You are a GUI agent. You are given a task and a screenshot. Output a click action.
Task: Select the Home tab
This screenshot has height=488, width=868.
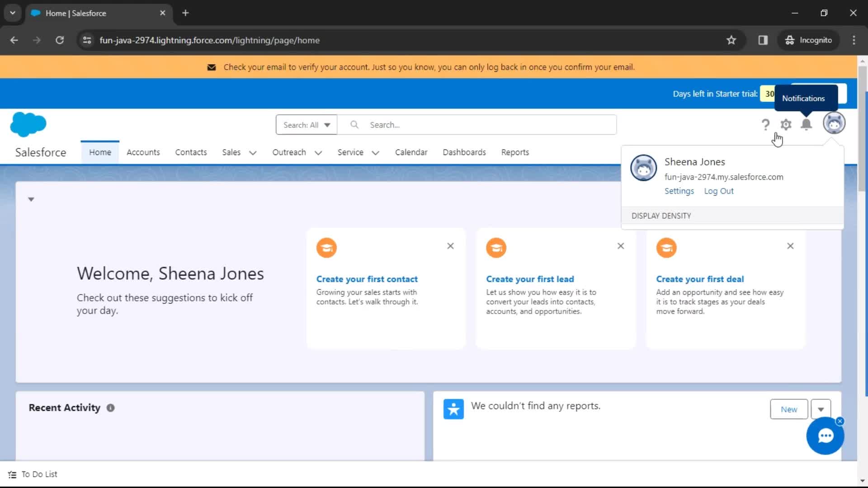(x=100, y=152)
